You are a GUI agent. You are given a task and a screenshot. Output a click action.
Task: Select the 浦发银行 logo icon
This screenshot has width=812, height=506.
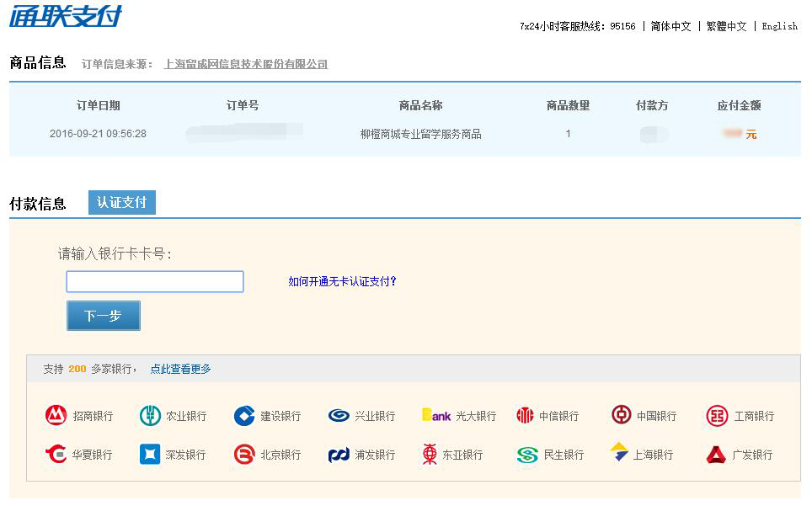click(339, 455)
